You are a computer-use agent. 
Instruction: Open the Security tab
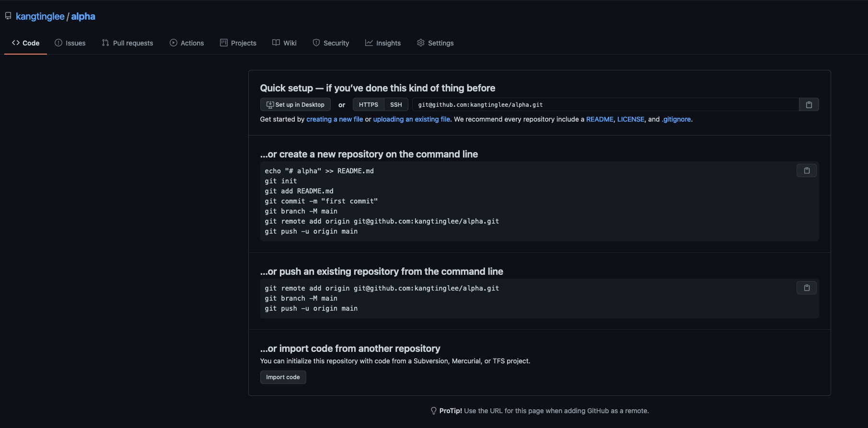(331, 43)
